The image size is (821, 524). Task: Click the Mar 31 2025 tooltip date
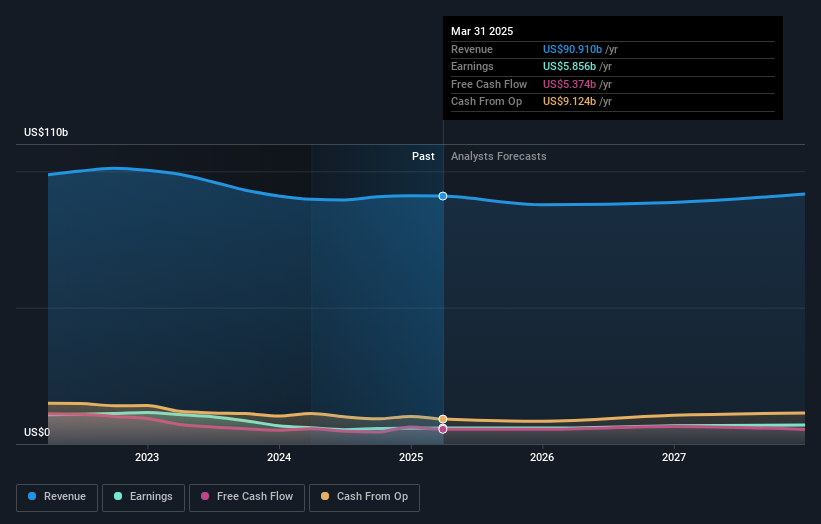(482, 31)
